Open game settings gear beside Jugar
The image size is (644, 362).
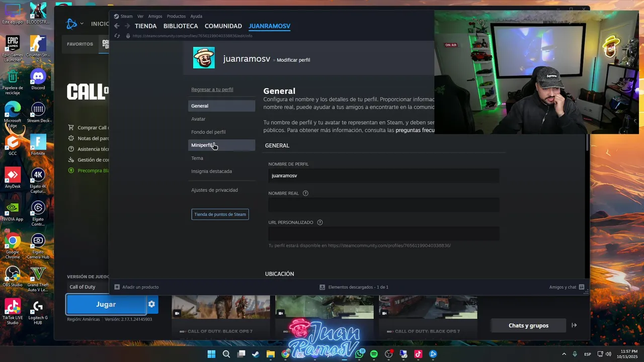[x=151, y=304]
